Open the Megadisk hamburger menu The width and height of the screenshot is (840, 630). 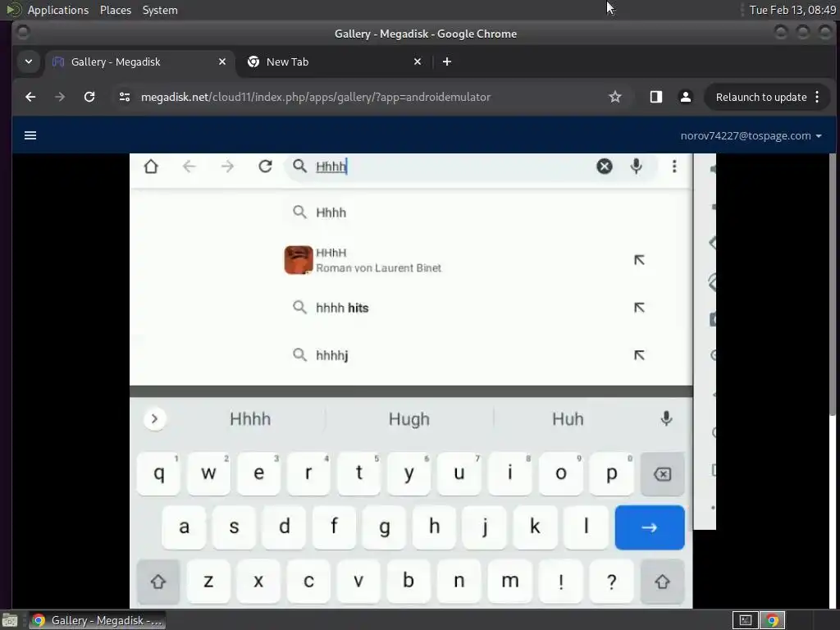[30, 135]
